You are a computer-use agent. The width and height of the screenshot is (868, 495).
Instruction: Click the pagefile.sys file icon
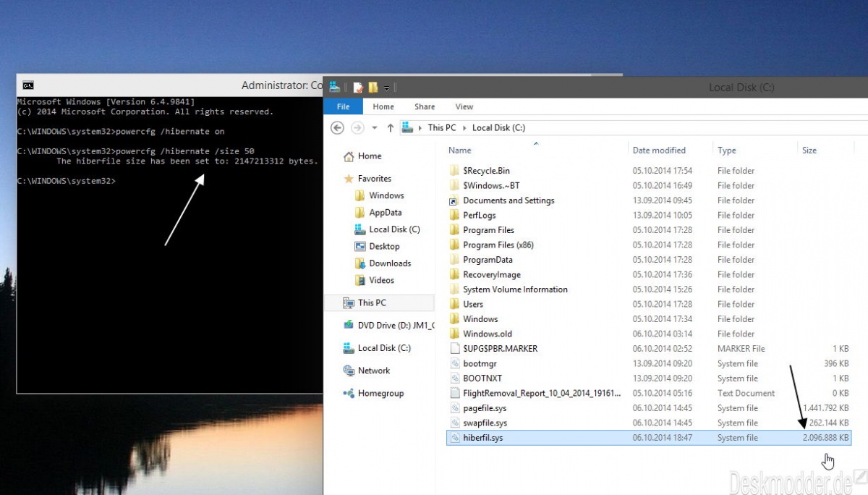454,408
